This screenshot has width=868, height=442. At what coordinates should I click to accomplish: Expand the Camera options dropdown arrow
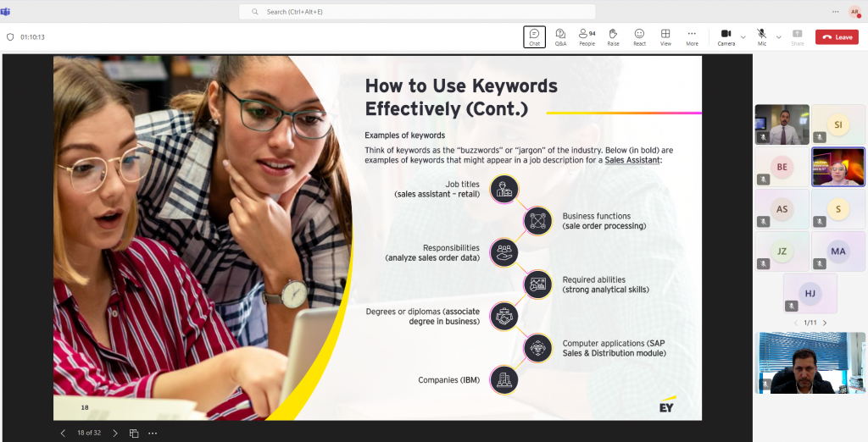click(x=743, y=37)
